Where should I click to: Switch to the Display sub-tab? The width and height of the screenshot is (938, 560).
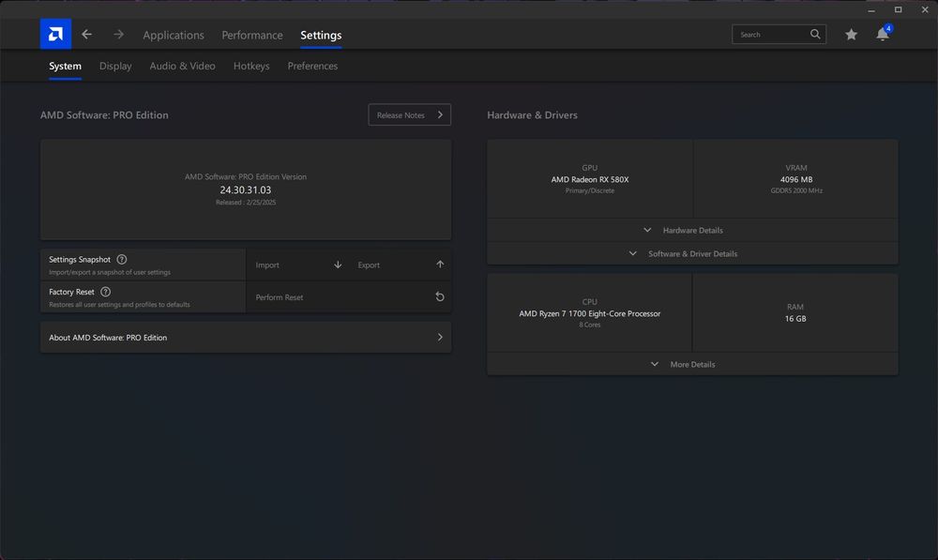pyautogui.click(x=115, y=66)
